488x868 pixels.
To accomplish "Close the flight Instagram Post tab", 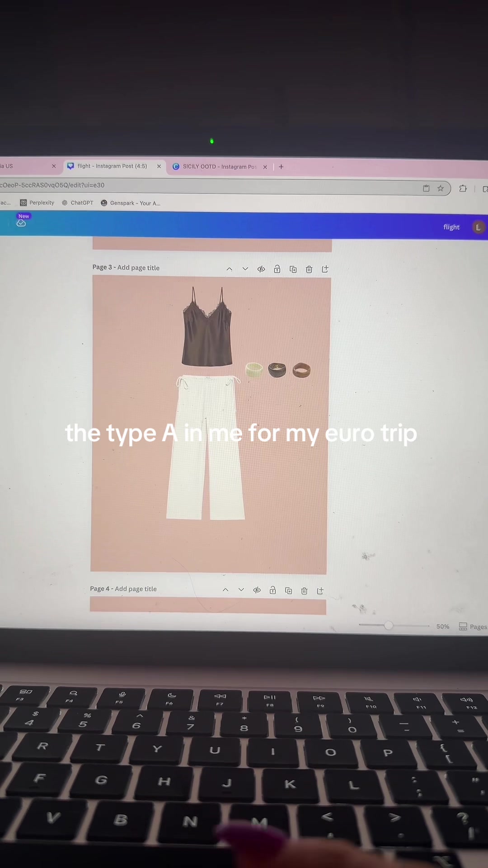I will click(x=159, y=166).
